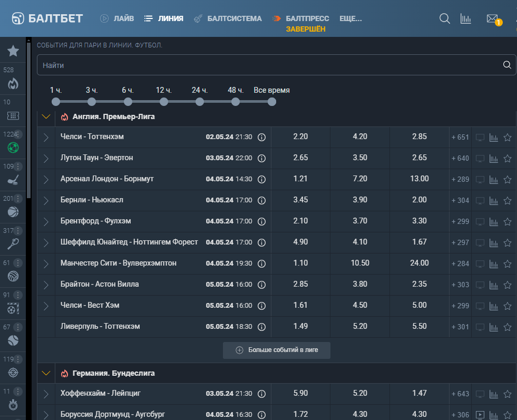Add Лутон Таун - Эвертон to favorites
The image size is (517, 420).
[508, 158]
